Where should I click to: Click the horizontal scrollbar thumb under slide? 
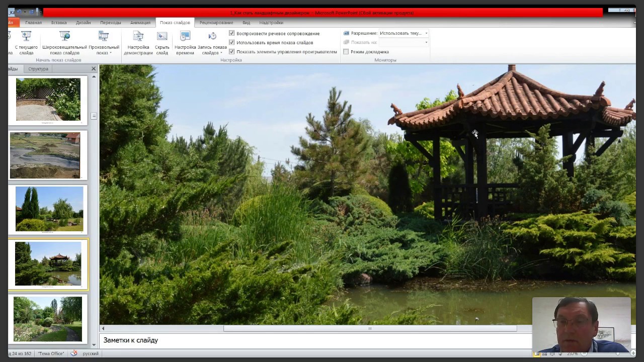(370, 329)
